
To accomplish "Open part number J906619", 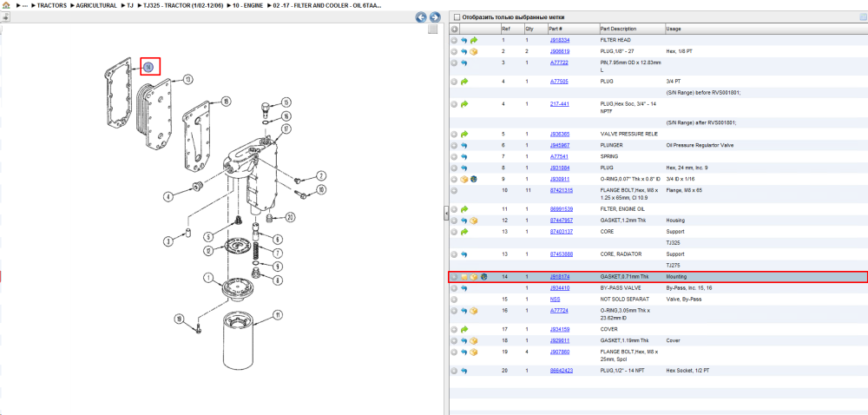I will (560, 51).
